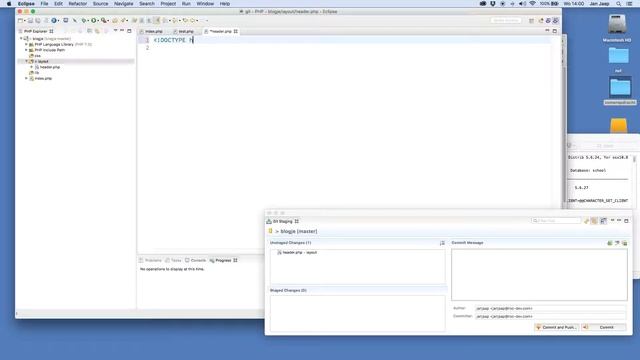Click Commit and Push button

pos(556,327)
